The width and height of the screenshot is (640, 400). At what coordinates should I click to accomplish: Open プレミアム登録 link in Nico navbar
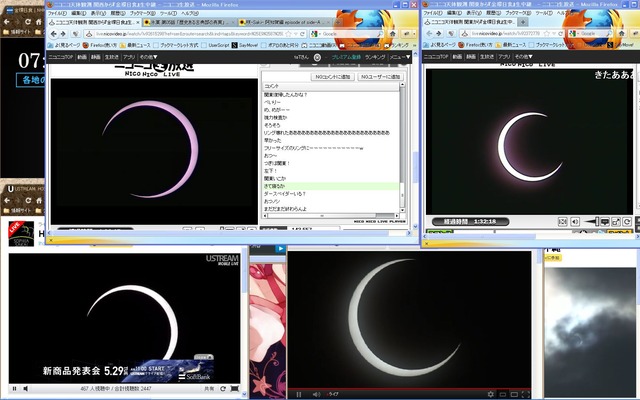346,57
